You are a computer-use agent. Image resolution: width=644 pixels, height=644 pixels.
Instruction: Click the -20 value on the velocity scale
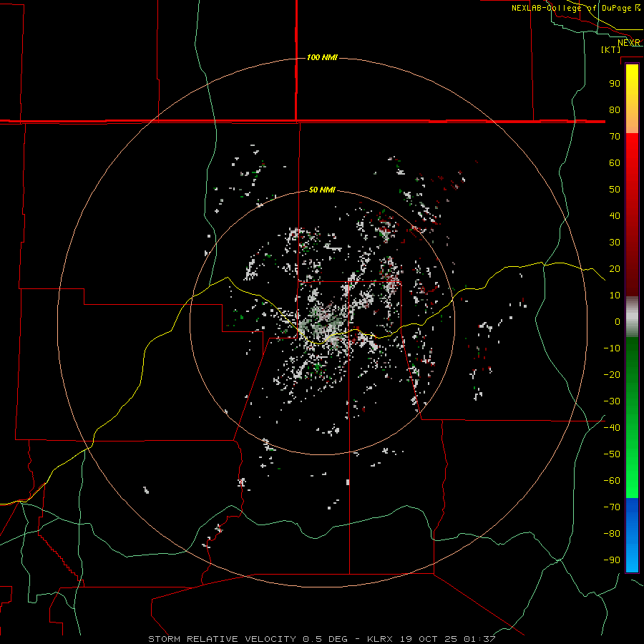[x=612, y=374]
